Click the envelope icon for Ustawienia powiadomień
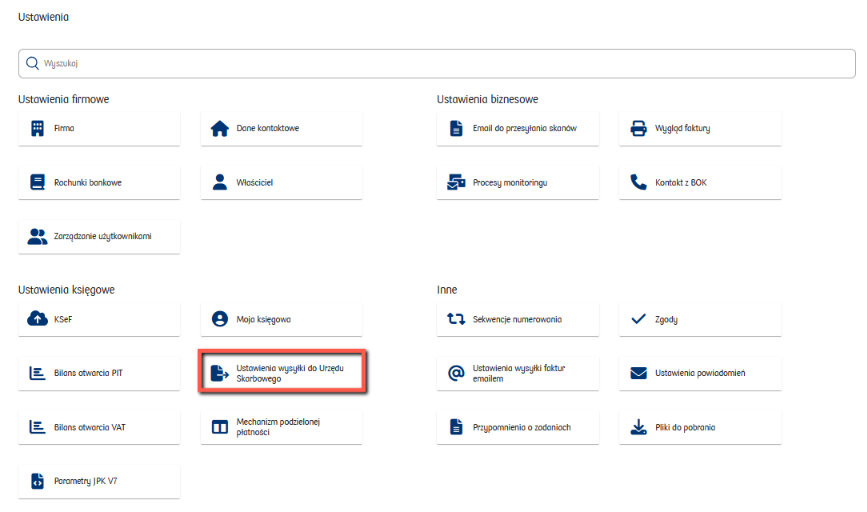Screen dimensions: 867x512 (639, 373)
